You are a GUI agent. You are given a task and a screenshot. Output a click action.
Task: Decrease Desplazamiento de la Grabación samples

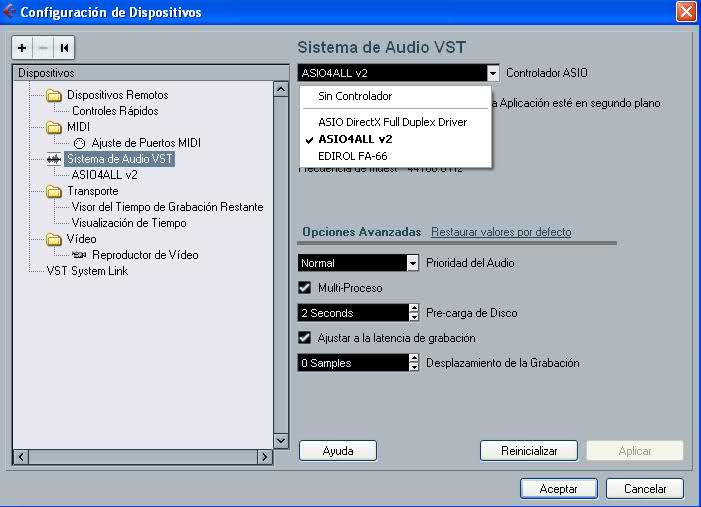tap(414, 367)
